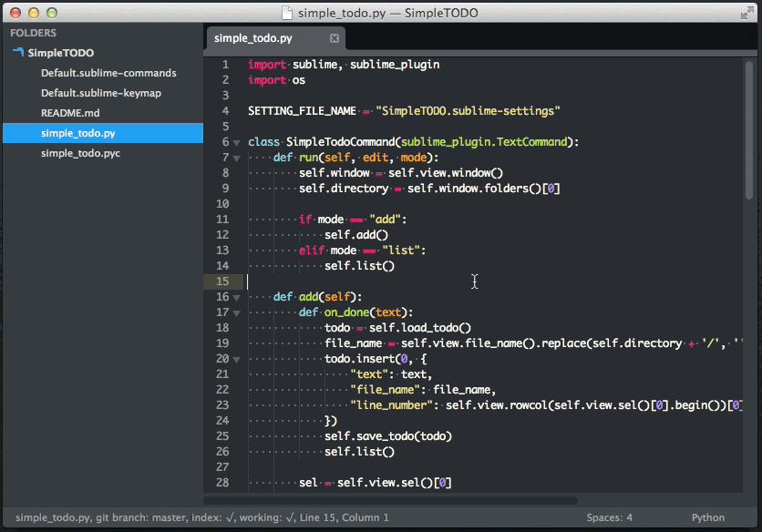Open README.md from the sidebar
This screenshot has height=532, width=762.
[68, 113]
